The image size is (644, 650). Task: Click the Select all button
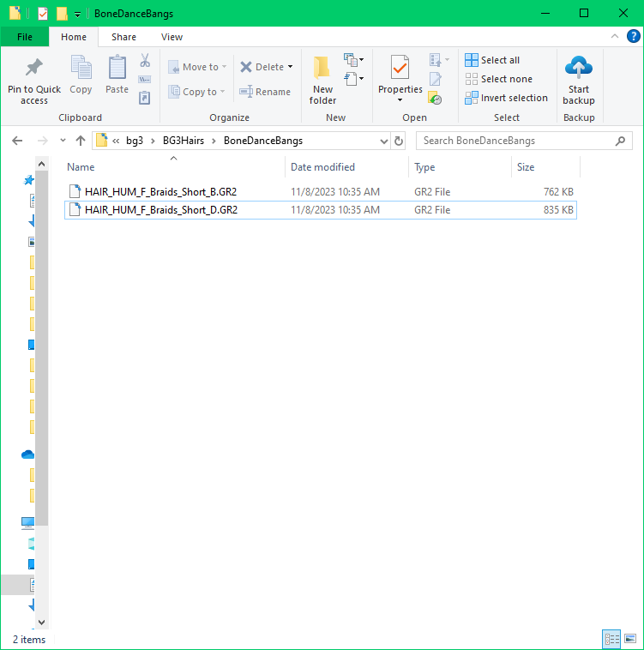(x=492, y=60)
